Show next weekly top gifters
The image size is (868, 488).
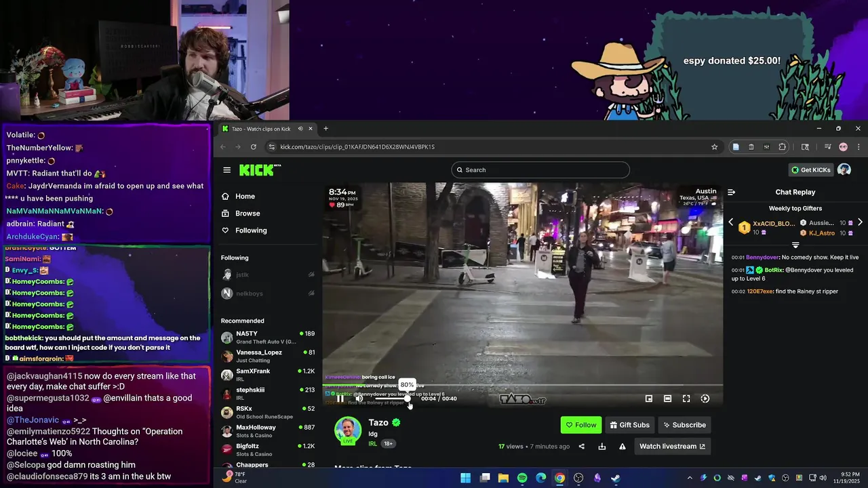[860, 222]
